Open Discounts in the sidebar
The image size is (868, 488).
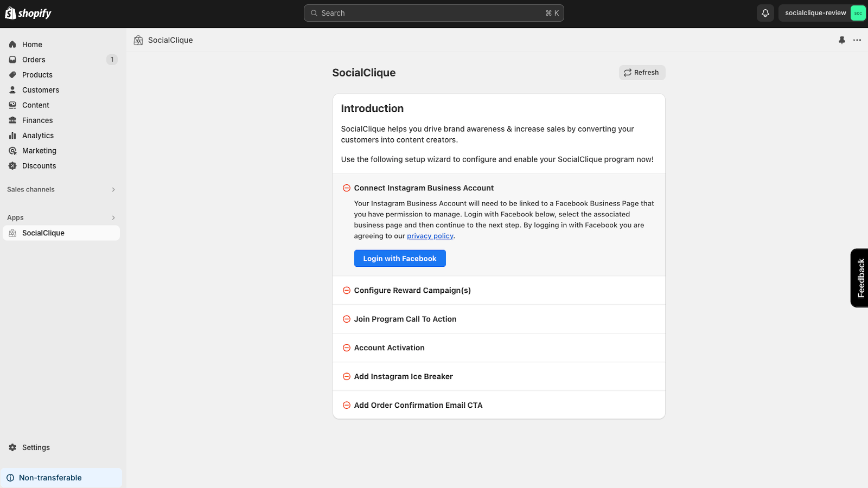pos(61,166)
